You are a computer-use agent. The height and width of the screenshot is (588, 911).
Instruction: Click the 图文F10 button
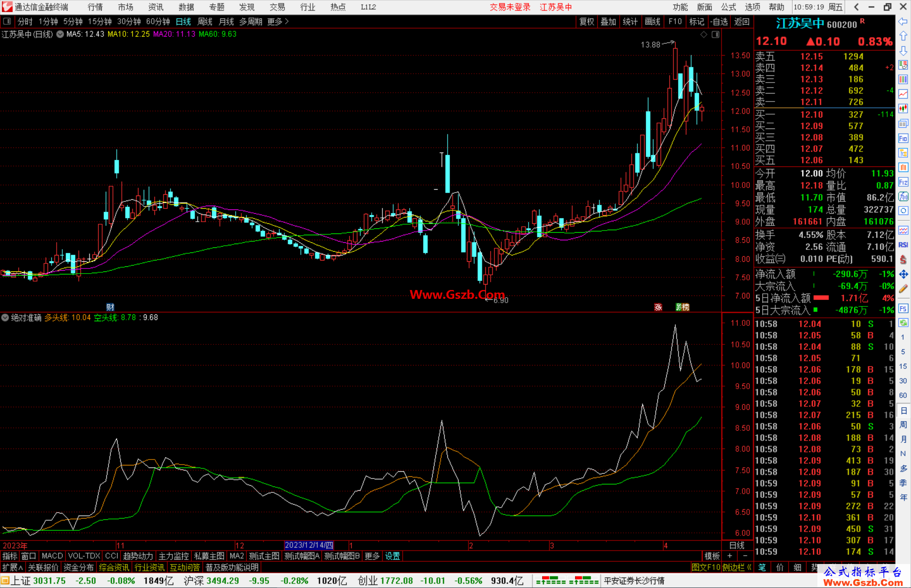click(x=706, y=567)
